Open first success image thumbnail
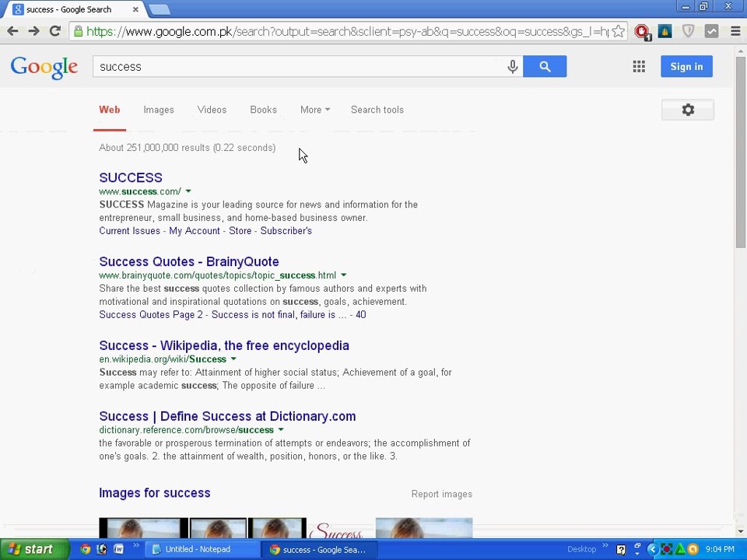The width and height of the screenshot is (747, 560). (143, 527)
